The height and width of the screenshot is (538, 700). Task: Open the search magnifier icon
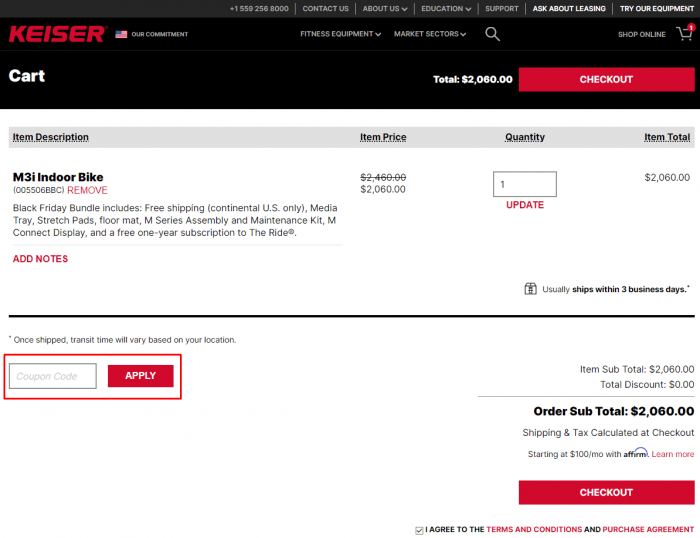pyautogui.click(x=492, y=34)
